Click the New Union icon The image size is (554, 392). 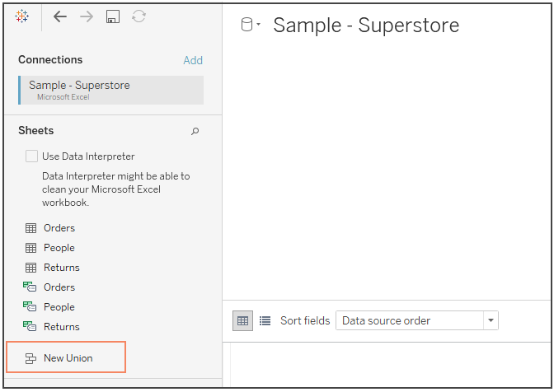click(31, 358)
